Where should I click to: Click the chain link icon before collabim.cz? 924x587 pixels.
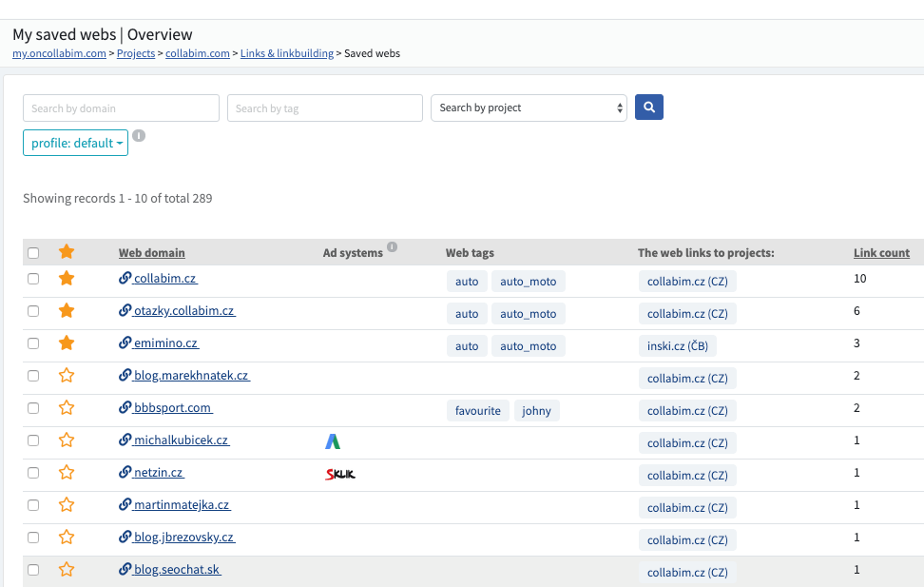click(x=125, y=278)
